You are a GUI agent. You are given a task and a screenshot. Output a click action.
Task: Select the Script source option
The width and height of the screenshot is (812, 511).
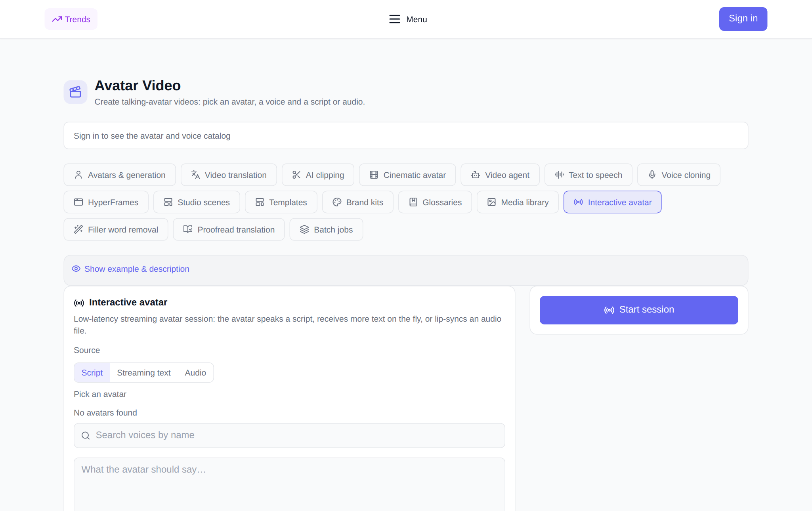(92, 373)
